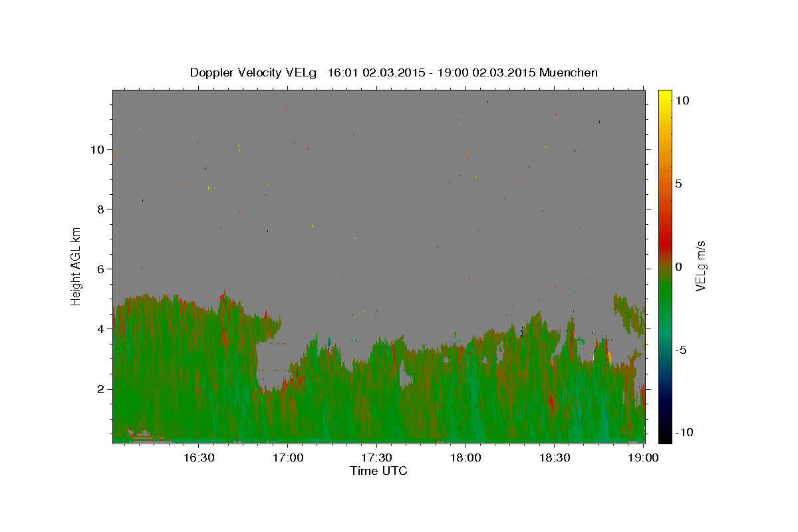Click the '17:30' time tick label
The image size is (798, 532).
coord(376,458)
